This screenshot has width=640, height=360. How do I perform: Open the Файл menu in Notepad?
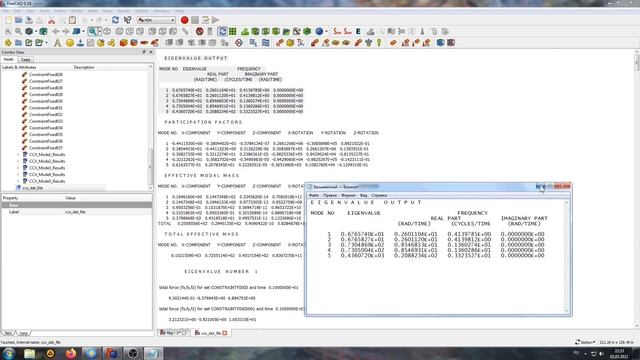[314, 196]
